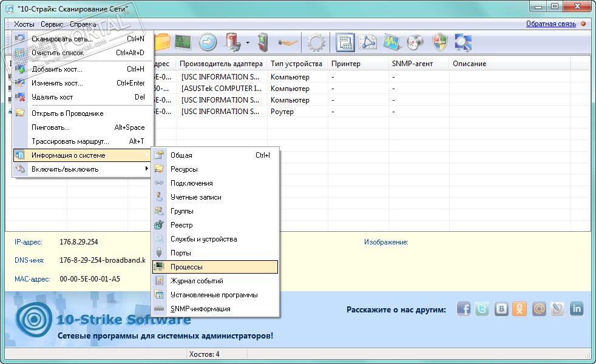Image resolution: width=596 pixels, height=364 pixels.
Task: Share on Facebook via its icon
Action: [x=464, y=309]
